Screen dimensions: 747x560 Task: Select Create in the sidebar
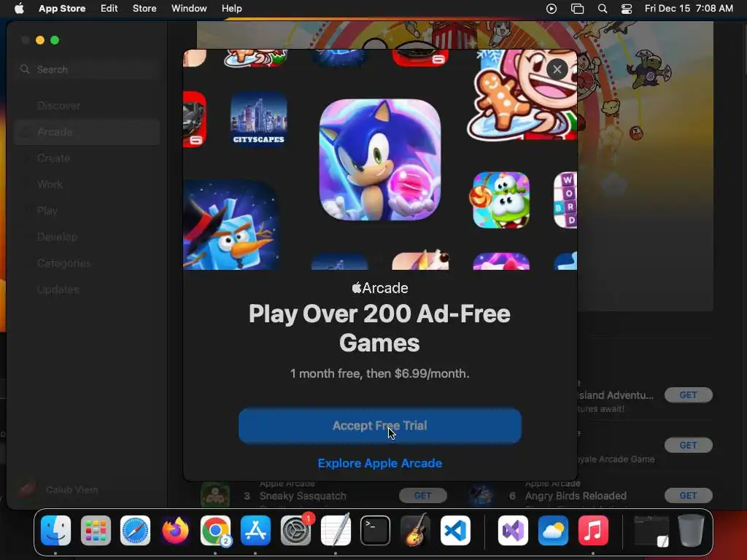click(87, 158)
